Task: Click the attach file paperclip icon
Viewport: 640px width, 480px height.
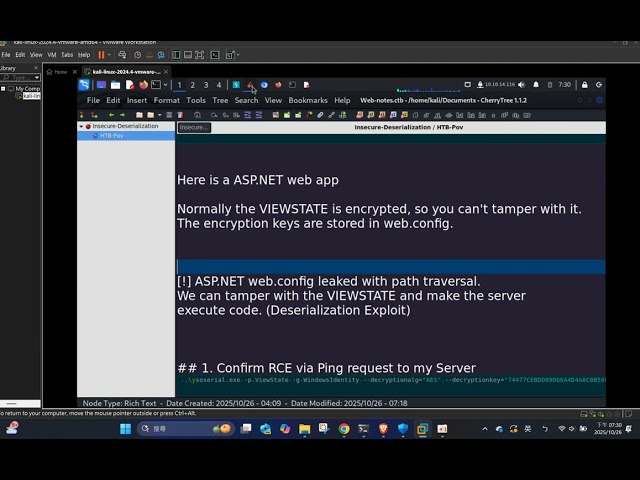Action: click(320, 115)
